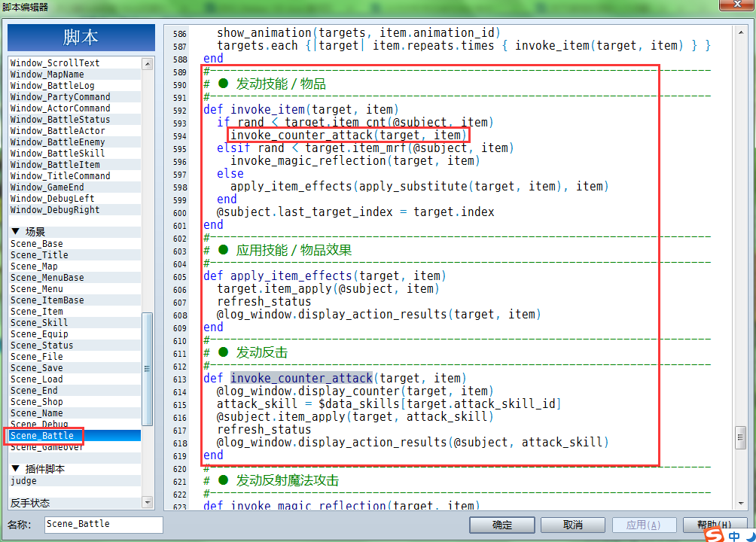Open the Window_PartyCommand script

pyautogui.click(x=75, y=97)
